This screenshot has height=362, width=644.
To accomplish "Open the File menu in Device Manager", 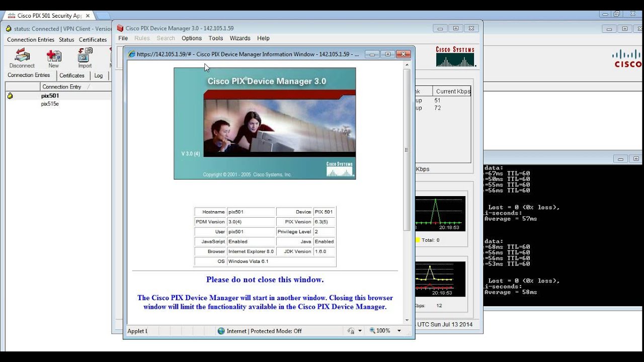I will 123,38.
